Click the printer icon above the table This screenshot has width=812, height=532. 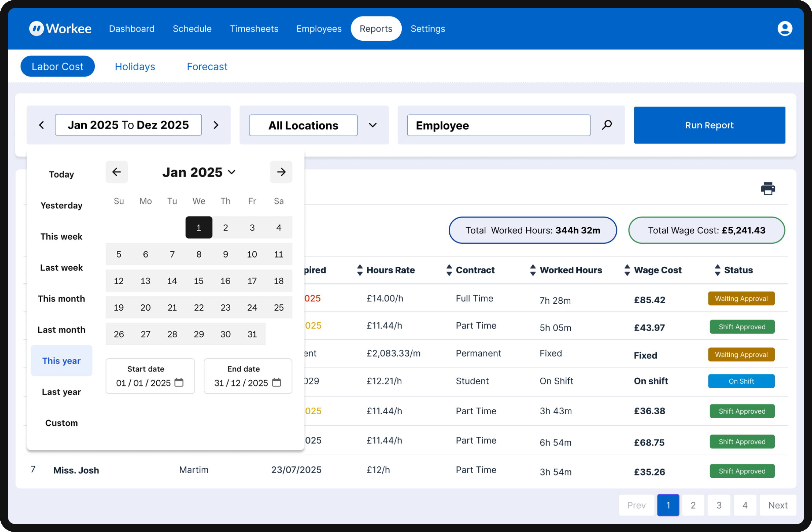pyautogui.click(x=768, y=189)
